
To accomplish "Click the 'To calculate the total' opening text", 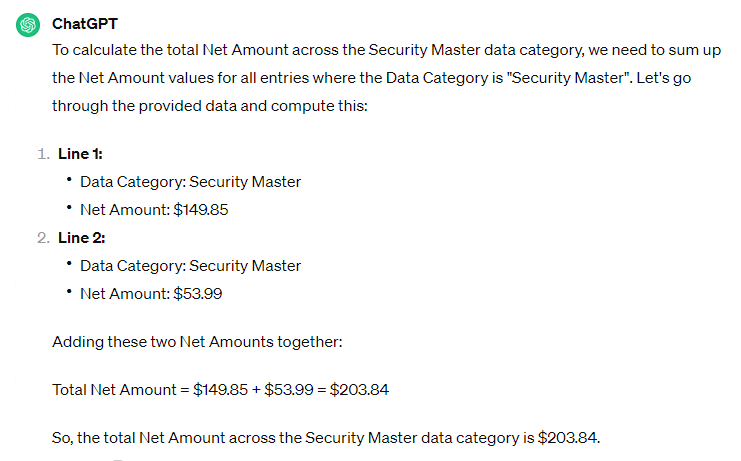I will 125,50.
